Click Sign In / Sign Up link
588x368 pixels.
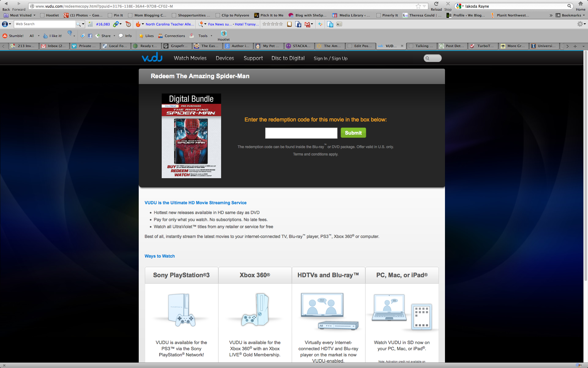(330, 59)
